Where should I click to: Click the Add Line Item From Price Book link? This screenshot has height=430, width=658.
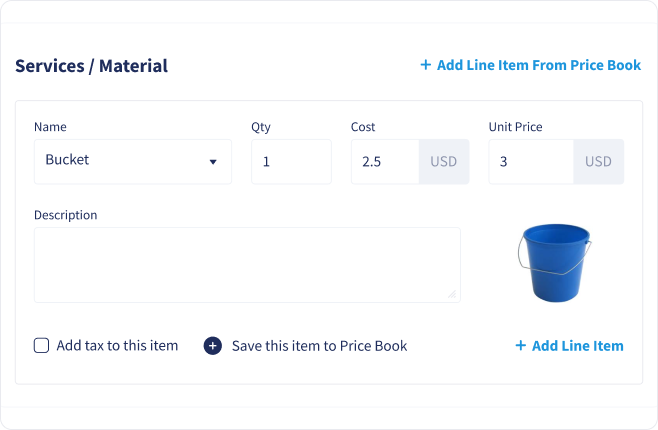click(x=531, y=65)
